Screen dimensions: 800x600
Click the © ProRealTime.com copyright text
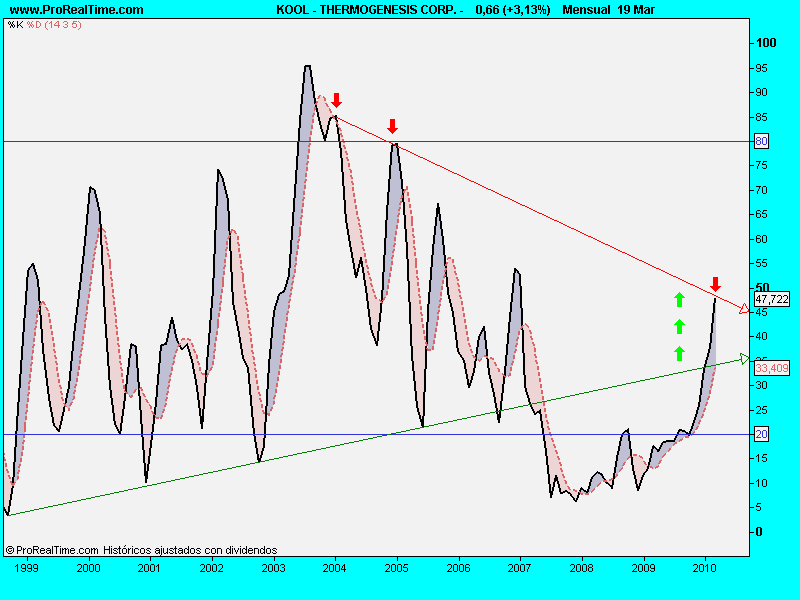52,550
